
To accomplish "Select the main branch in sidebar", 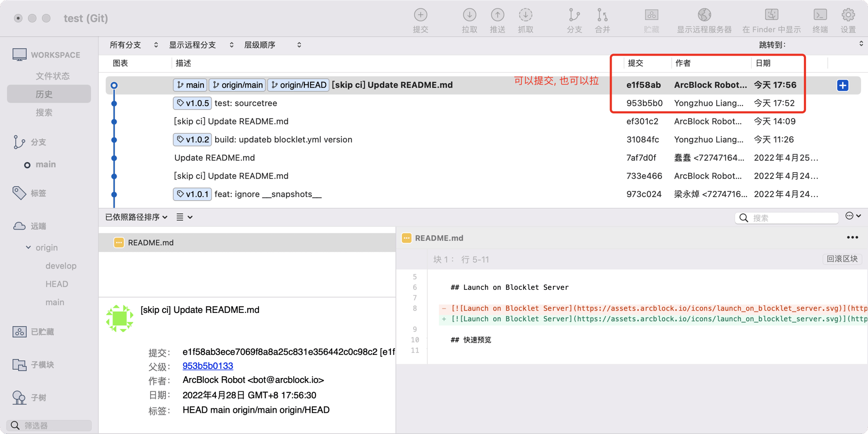I will coord(46,165).
